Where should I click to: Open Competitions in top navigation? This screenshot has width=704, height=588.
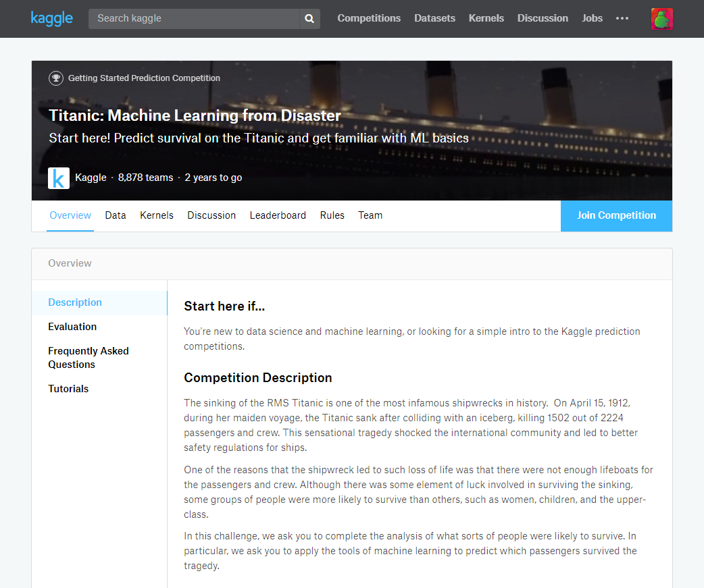click(x=369, y=18)
